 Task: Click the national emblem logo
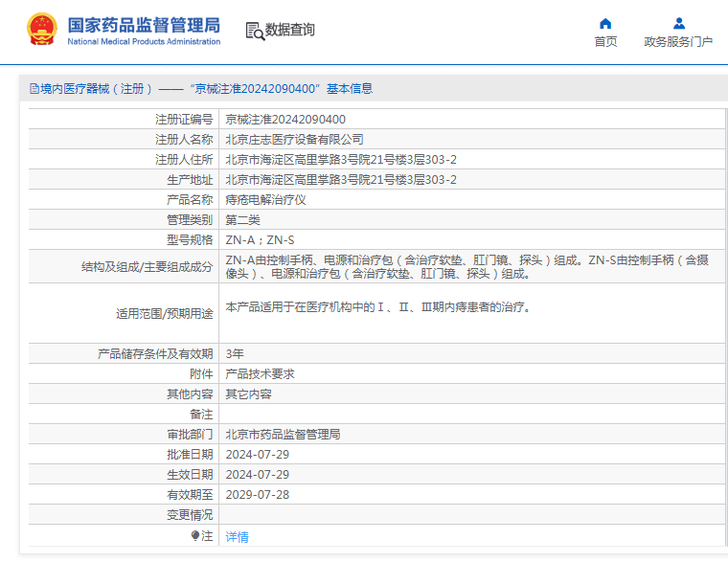tap(42, 30)
